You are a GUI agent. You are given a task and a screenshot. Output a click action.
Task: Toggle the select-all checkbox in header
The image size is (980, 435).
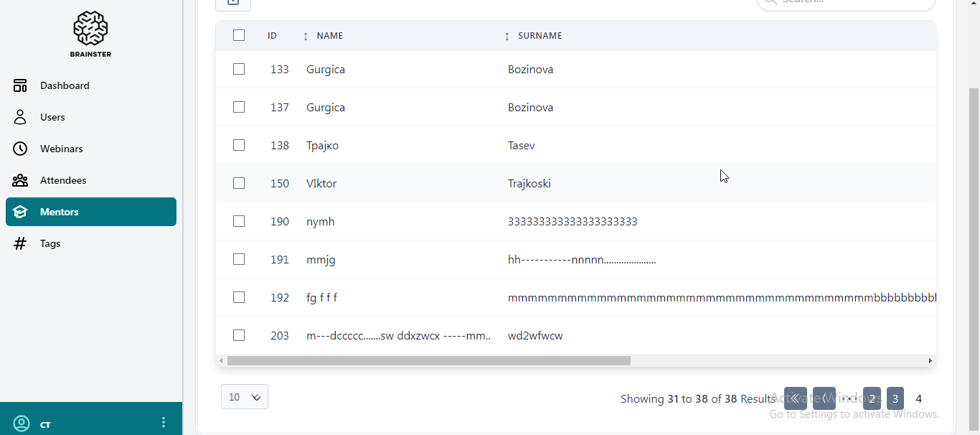[x=239, y=35]
